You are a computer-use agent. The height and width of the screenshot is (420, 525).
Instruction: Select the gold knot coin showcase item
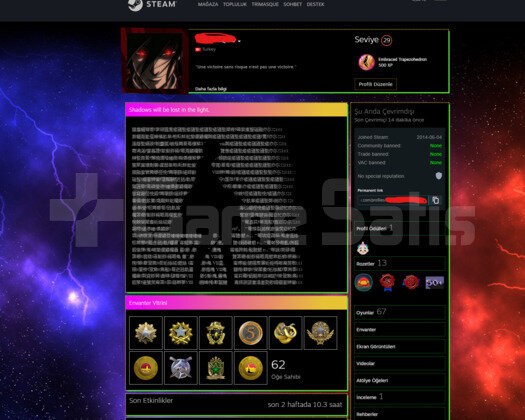(x=286, y=333)
